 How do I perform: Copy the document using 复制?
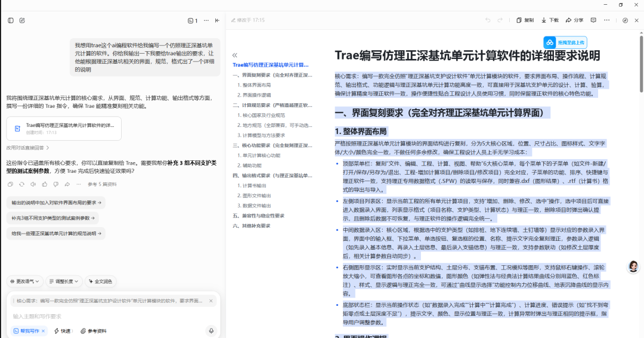(x=525, y=20)
